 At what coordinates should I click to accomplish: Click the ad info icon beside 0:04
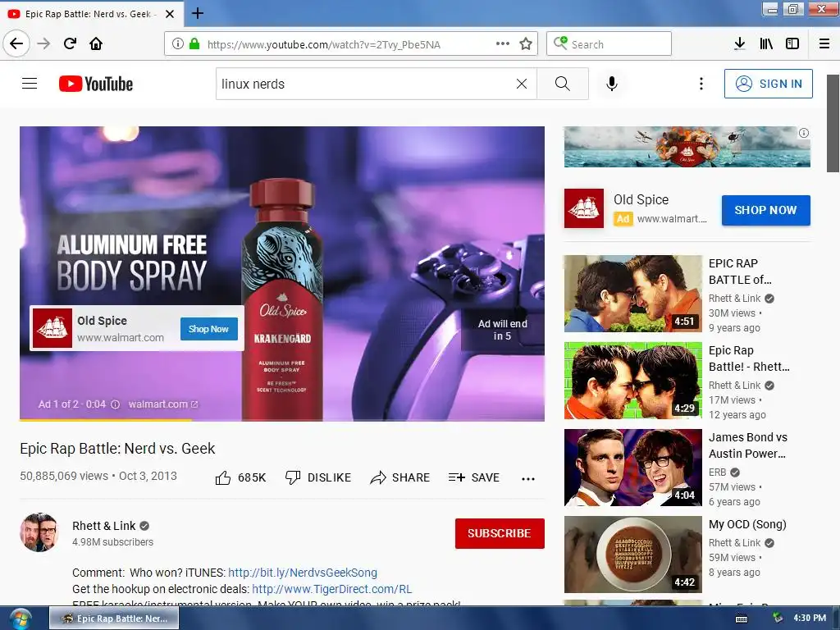115,404
